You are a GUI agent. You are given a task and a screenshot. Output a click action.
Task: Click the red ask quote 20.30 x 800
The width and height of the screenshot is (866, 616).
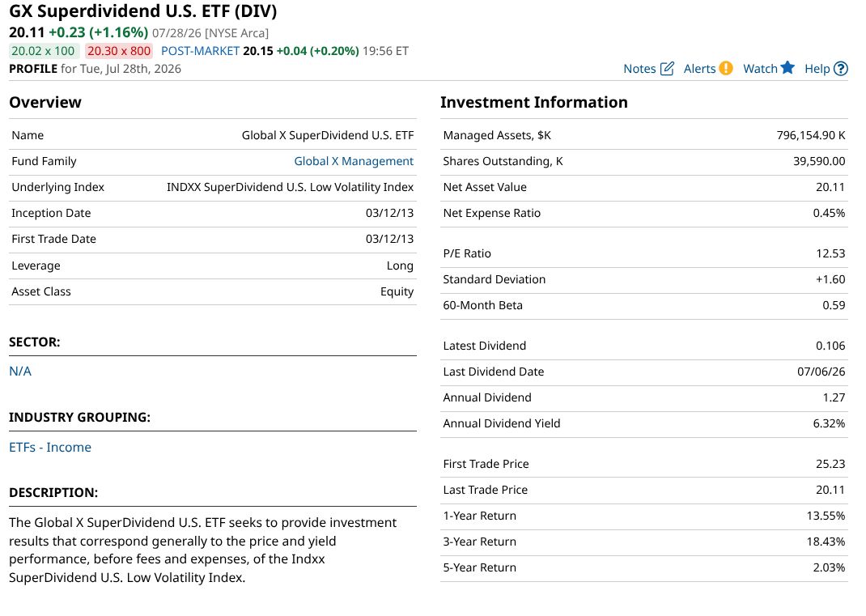pos(119,51)
